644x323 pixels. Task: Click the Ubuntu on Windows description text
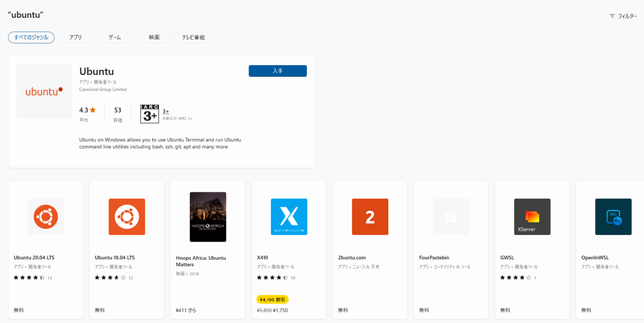click(160, 143)
